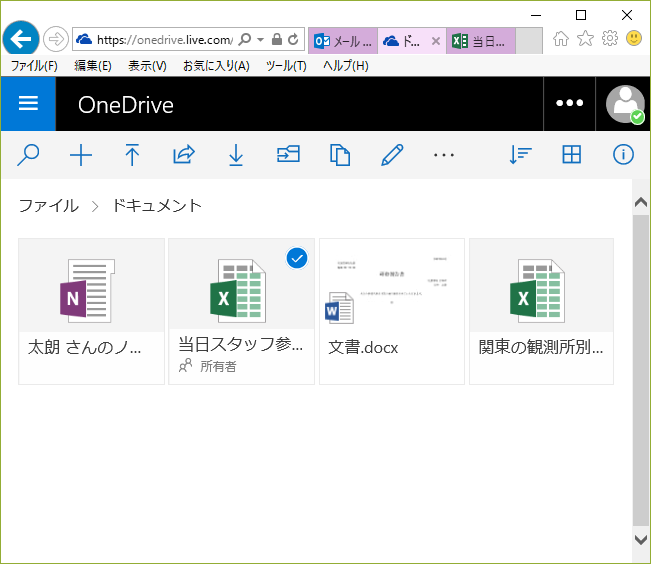The image size is (651, 564).
Task: Click the address bar search magnifier
Action: point(245,39)
